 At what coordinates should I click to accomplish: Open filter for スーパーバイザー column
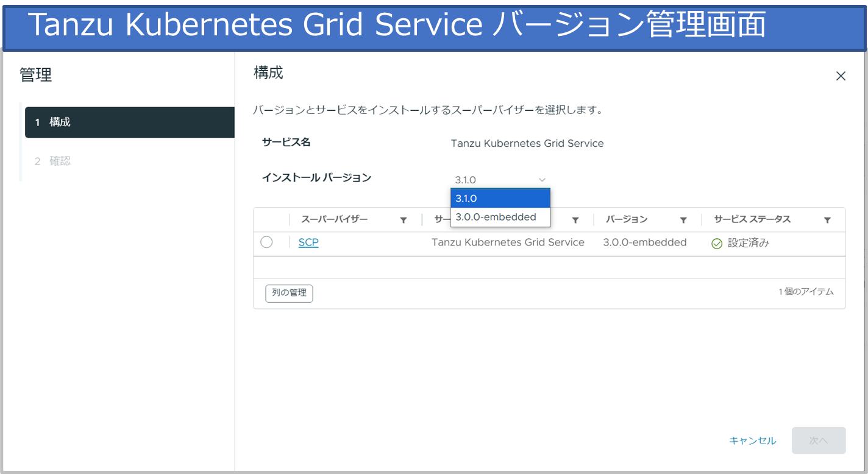[x=404, y=220]
